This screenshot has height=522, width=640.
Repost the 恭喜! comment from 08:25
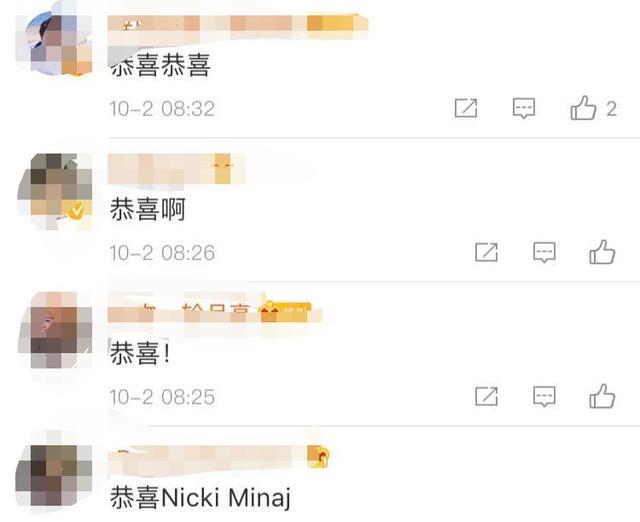(486, 396)
